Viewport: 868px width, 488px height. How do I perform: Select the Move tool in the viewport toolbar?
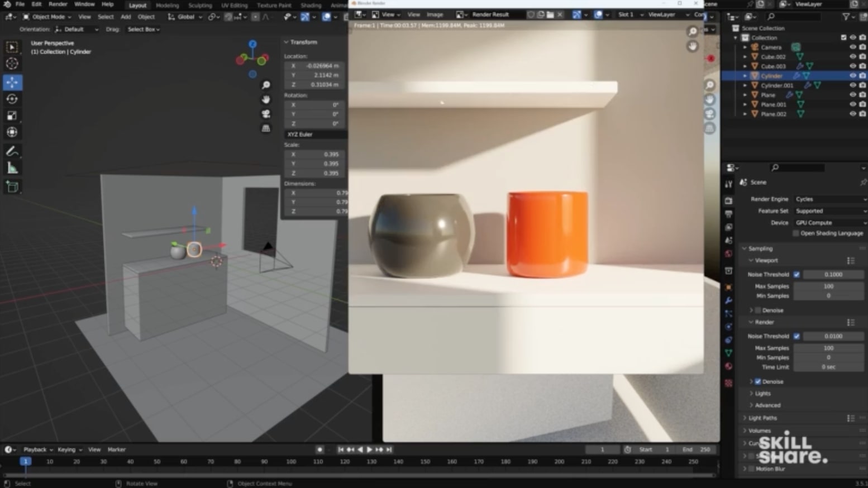tap(12, 82)
